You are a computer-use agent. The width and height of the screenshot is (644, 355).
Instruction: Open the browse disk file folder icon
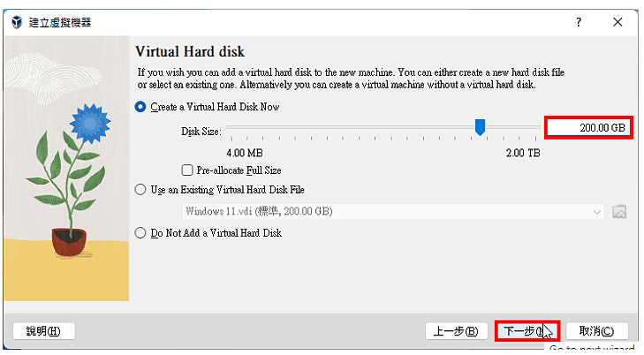619,212
